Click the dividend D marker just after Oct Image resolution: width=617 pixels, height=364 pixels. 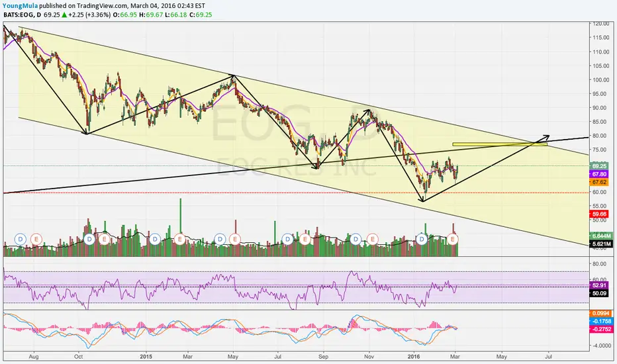tap(89, 239)
